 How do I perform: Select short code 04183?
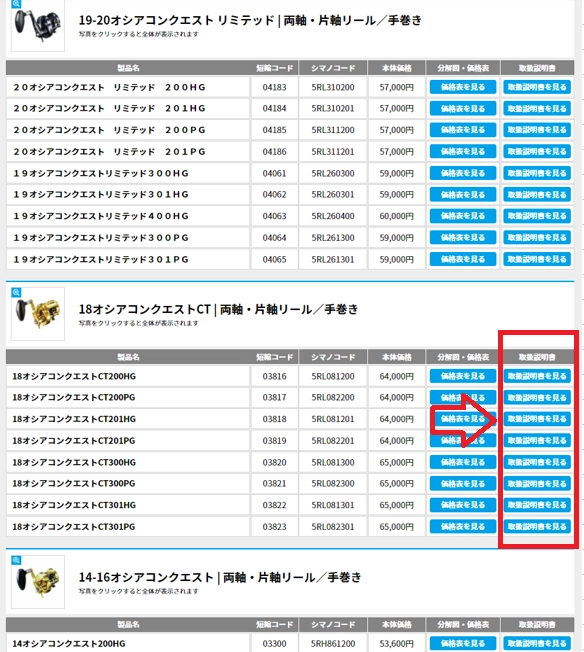click(275, 87)
